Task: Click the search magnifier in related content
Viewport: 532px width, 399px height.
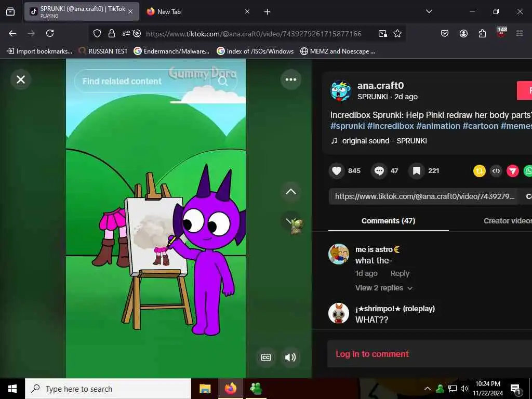Action: click(x=223, y=81)
